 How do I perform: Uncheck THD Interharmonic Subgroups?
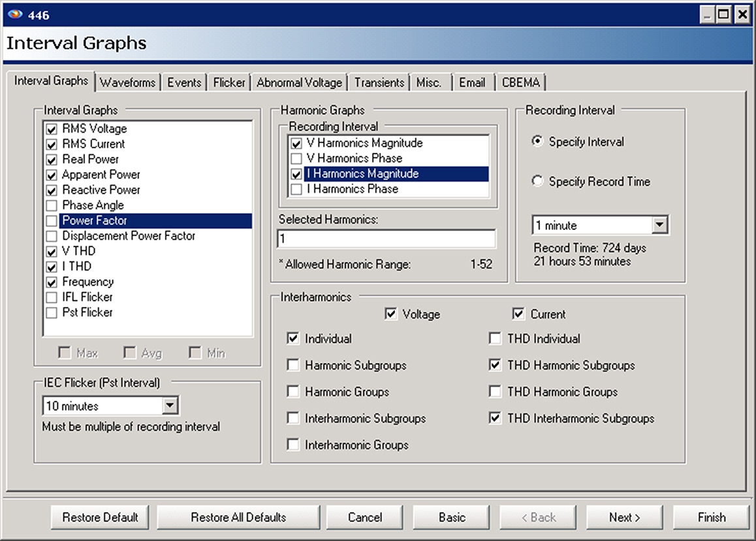tap(495, 419)
